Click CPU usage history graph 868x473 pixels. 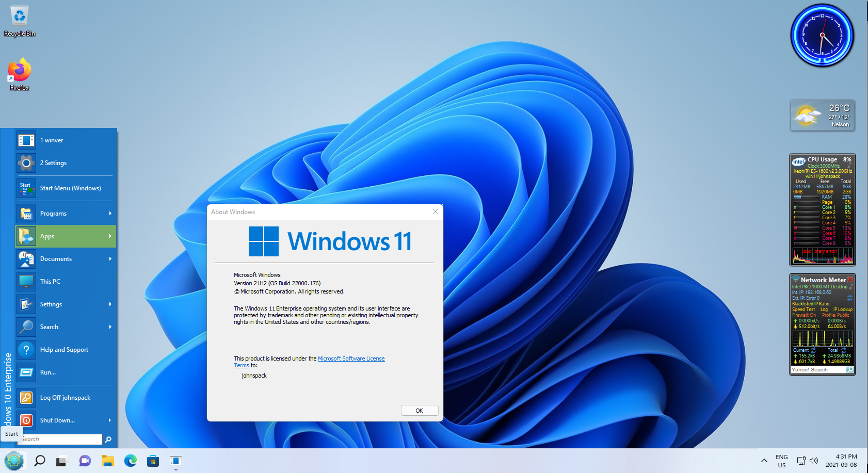pyautogui.click(x=823, y=255)
